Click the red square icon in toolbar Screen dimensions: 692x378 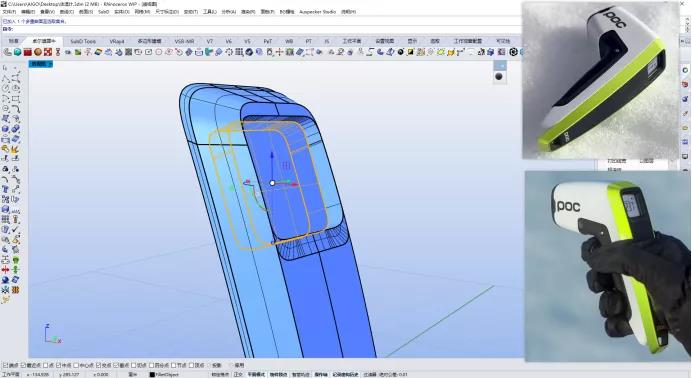click(28, 52)
